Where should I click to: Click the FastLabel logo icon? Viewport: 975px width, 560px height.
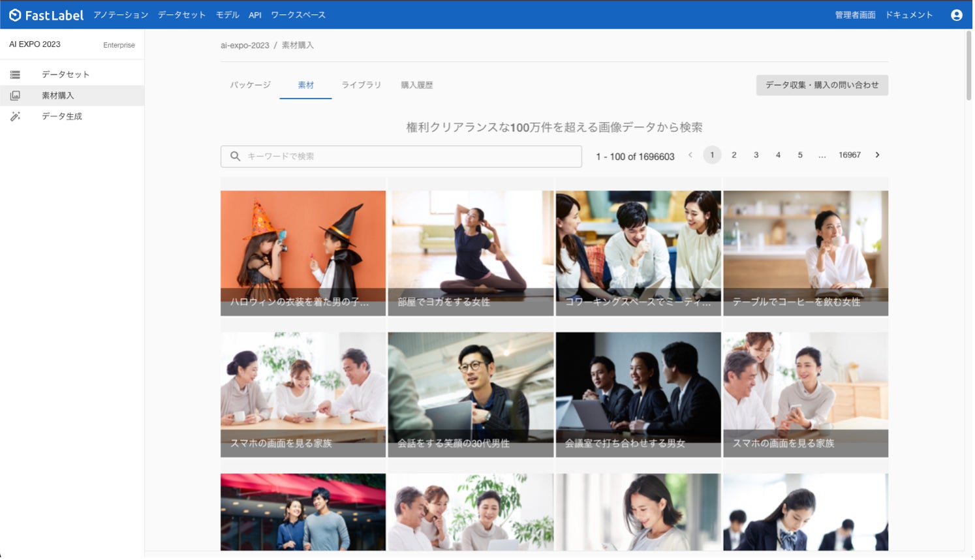point(15,15)
